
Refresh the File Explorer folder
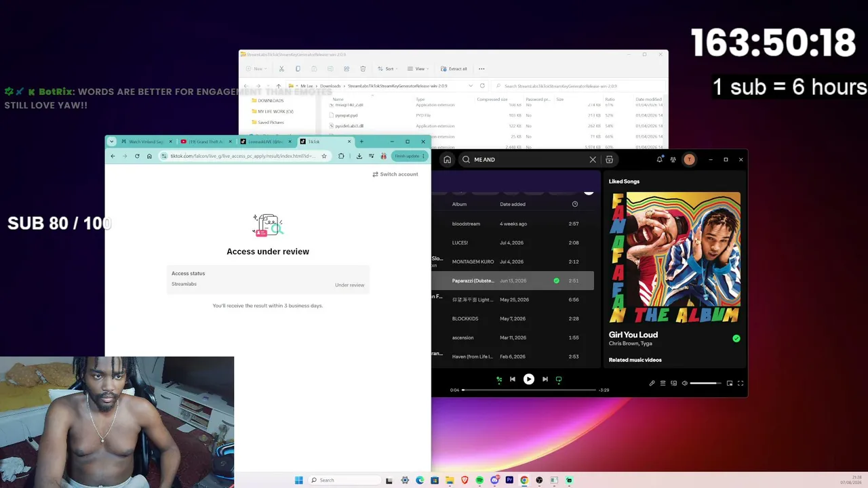click(482, 86)
